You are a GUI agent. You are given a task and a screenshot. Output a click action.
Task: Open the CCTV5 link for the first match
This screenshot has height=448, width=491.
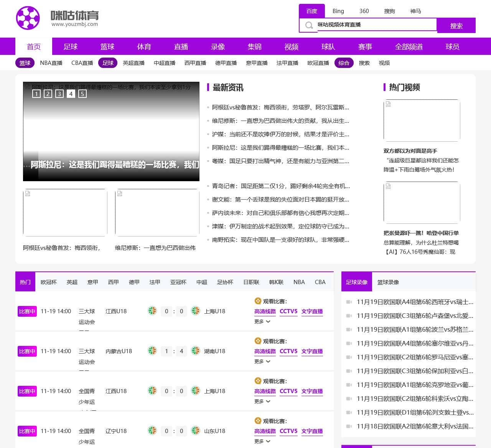tap(288, 311)
